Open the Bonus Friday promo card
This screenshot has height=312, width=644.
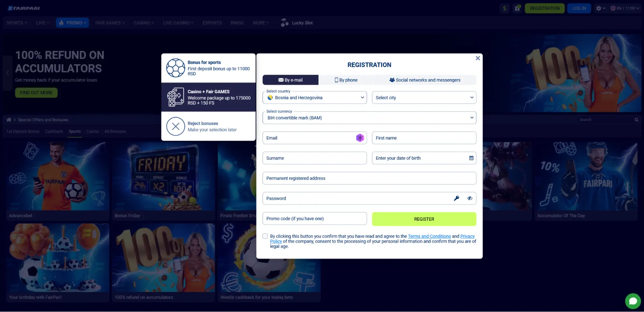coord(163,182)
